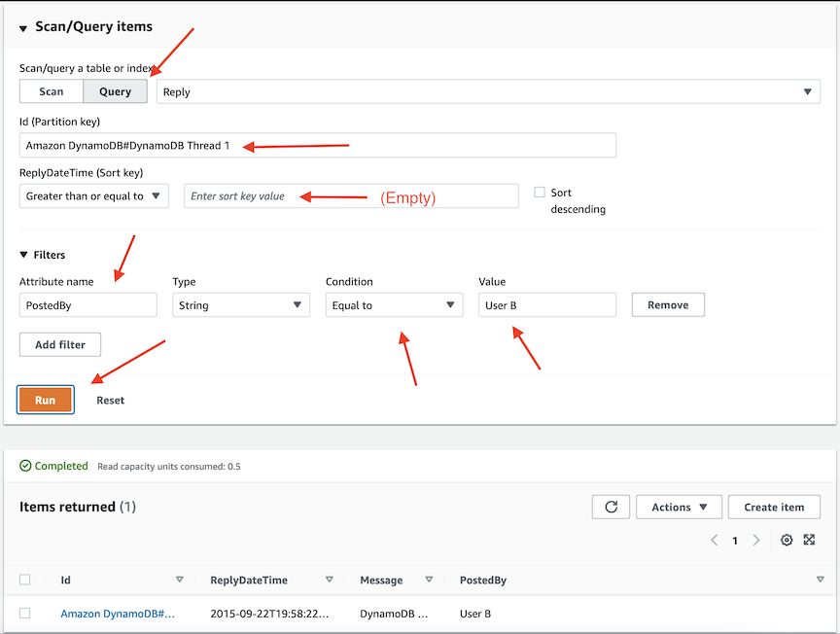The image size is (840, 634).
Task: Select all items checkbox in table header
Action: pos(24,580)
